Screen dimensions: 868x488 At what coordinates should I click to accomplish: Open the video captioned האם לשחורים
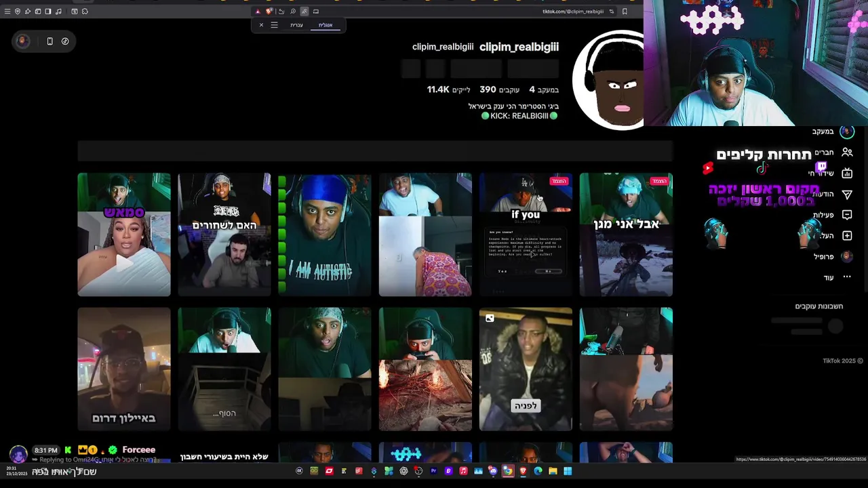[x=224, y=235]
